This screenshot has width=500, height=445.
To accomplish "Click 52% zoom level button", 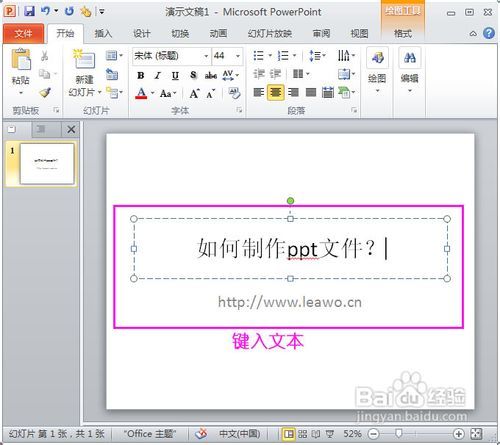I will point(352,434).
